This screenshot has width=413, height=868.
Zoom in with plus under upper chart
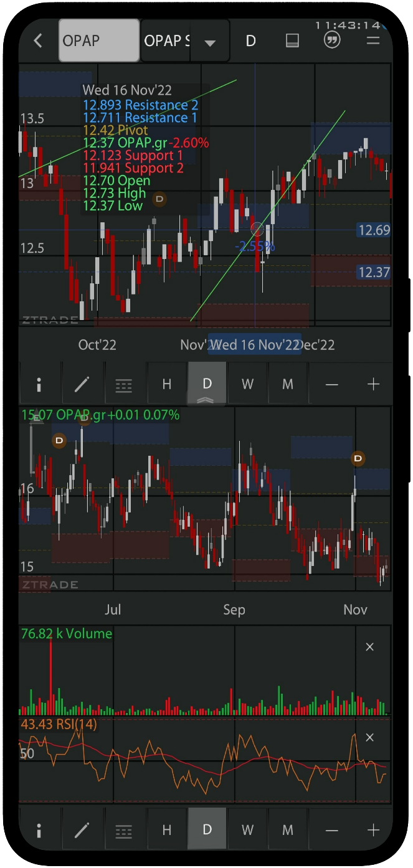point(373,385)
